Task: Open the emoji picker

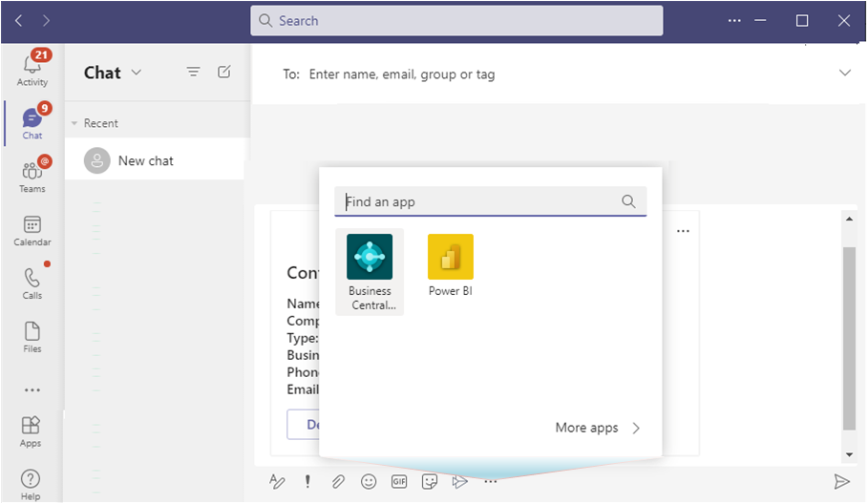Action: [x=369, y=482]
